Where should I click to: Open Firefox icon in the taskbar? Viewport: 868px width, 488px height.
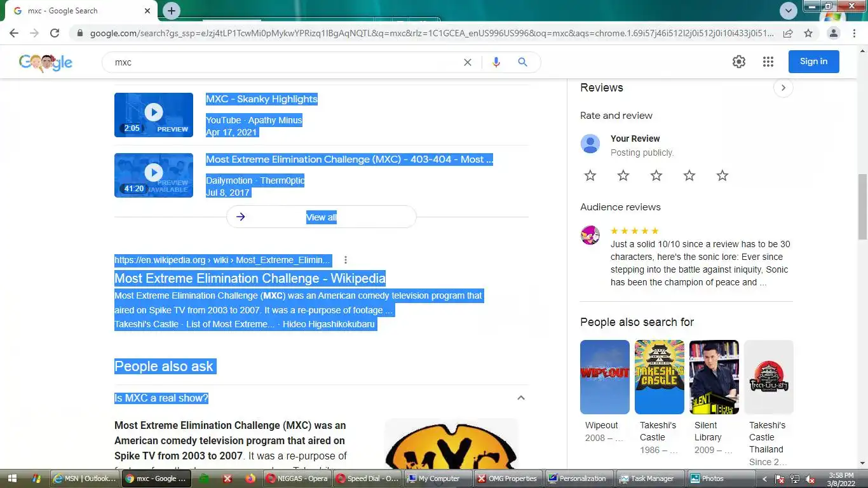coord(250,478)
